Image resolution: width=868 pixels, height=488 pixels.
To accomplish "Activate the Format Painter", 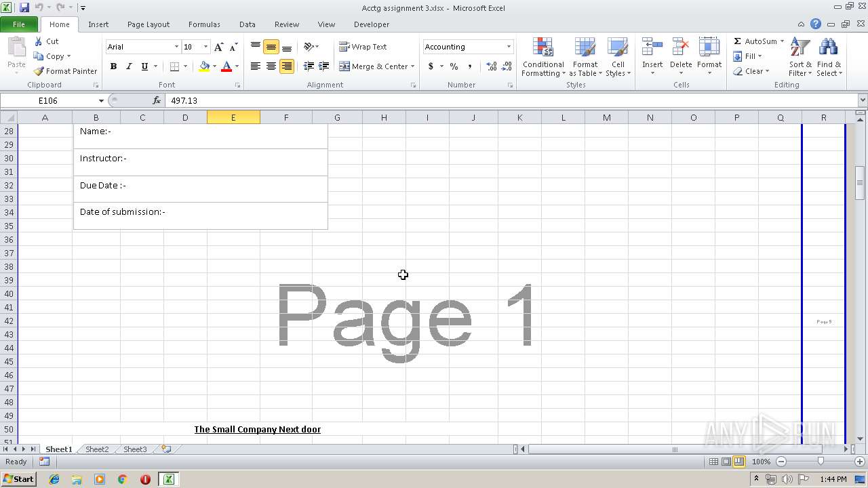I will coord(66,71).
